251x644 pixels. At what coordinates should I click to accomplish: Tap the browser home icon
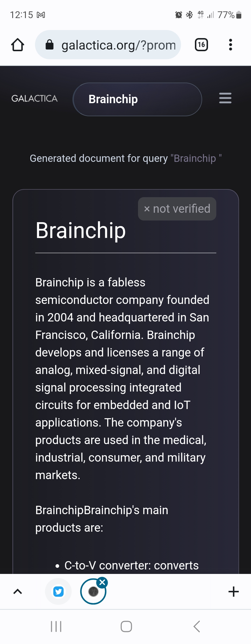(x=17, y=45)
